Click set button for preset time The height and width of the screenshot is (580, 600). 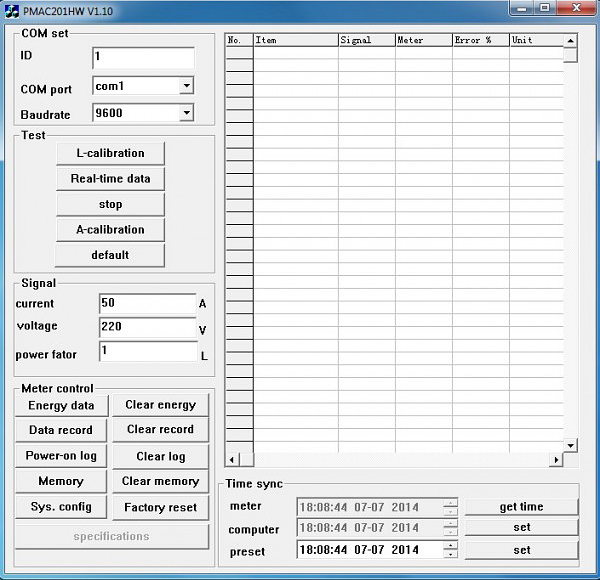521,551
